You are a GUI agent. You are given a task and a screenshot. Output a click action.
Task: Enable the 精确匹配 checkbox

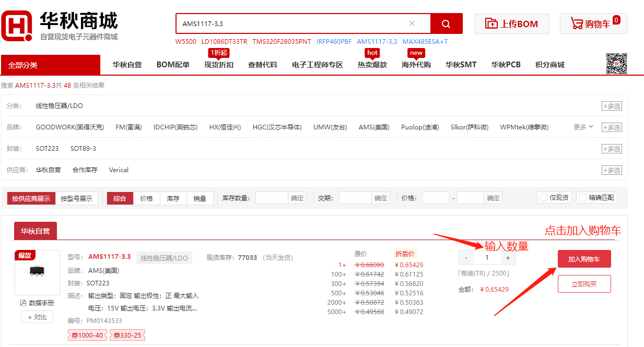pos(583,198)
